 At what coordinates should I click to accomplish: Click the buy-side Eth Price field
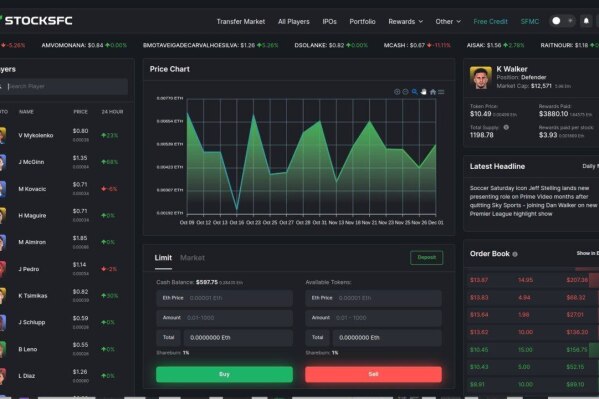click(x=224, y=298)
